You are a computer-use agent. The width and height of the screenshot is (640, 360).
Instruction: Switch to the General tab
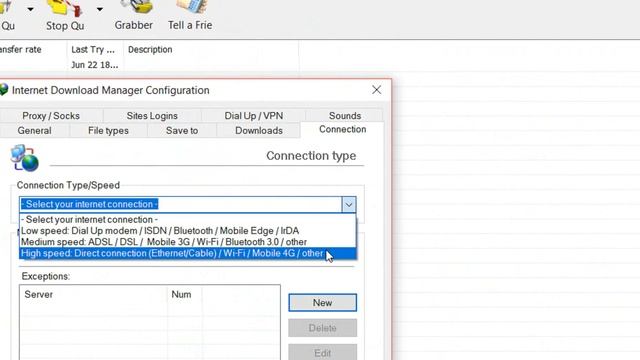coord(34,131)
